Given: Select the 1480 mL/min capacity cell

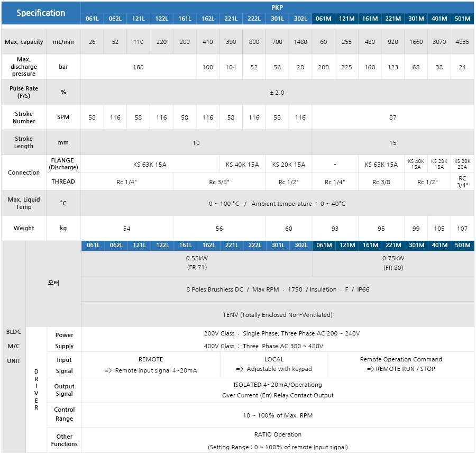Looking at the screenshot, I should [300, 42].
